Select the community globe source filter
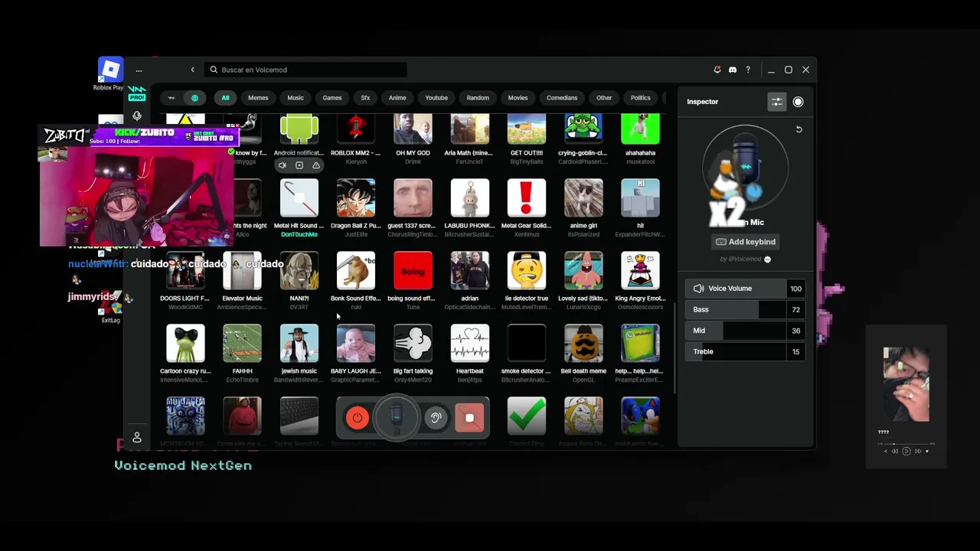 (x=194, y=98)
